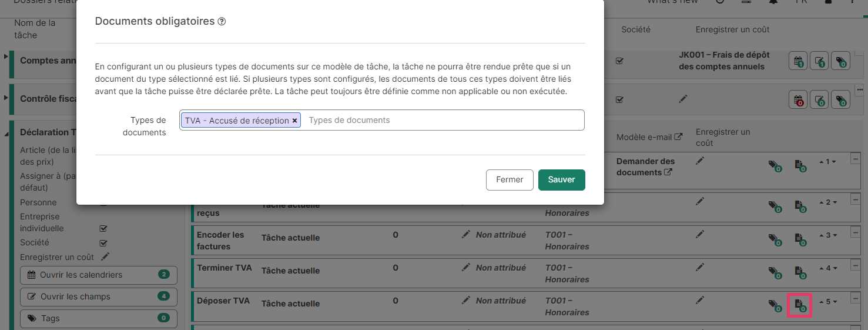Edit cost pencil in Demander des documents row
868x330 pixels.
[x=700, y=161]
